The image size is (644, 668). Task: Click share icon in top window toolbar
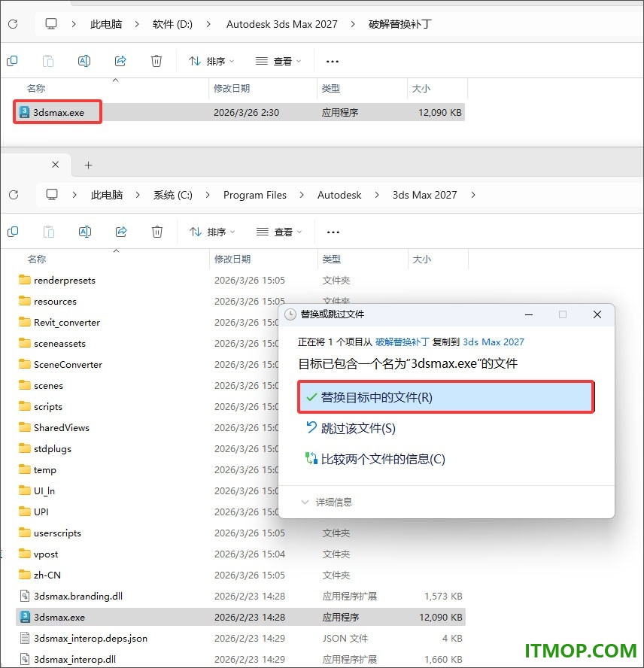tap(120, 61)
